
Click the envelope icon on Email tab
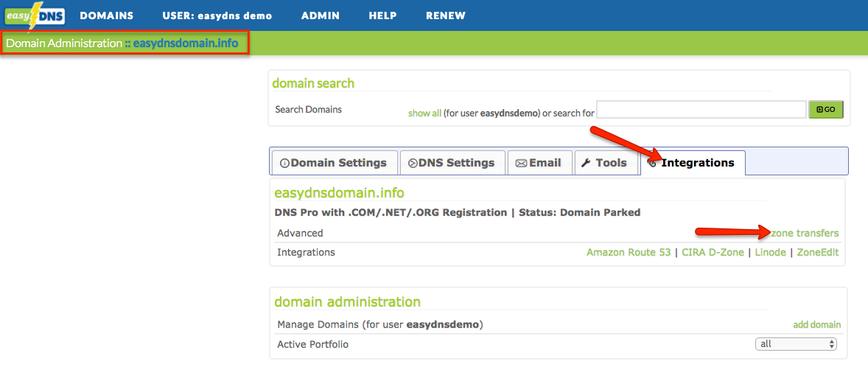point(521,163)
